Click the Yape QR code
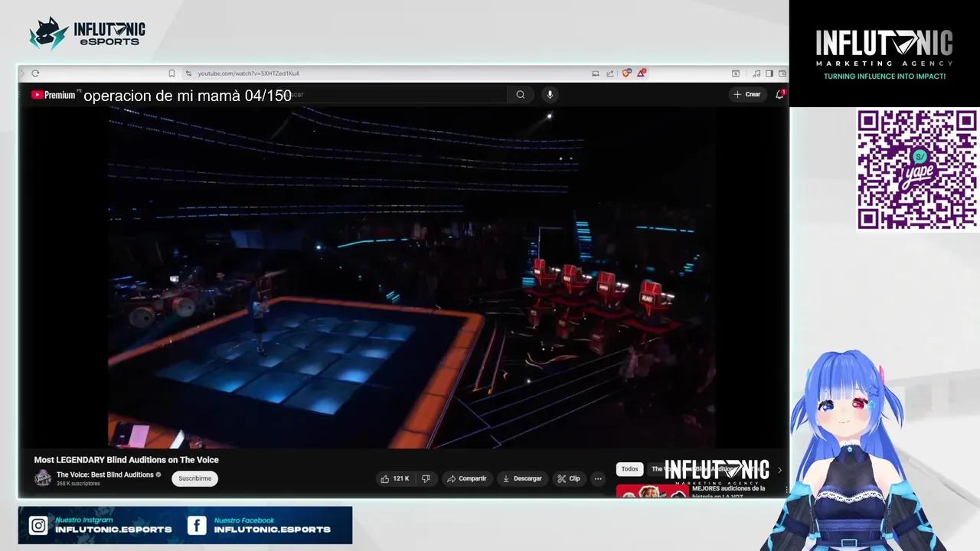The width and height of the screenshot is (980, 551). (916, 170)
